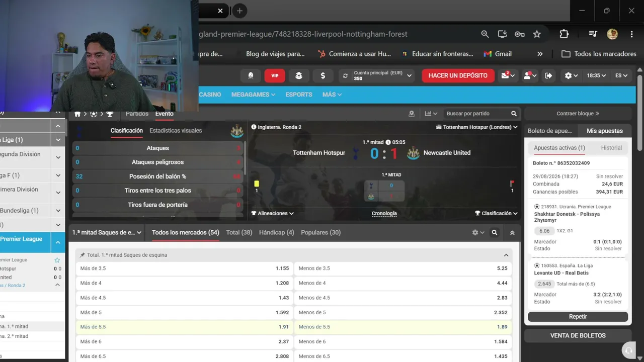
Task: Select the Populares (30) markets tab
Action: click(320, 233)
